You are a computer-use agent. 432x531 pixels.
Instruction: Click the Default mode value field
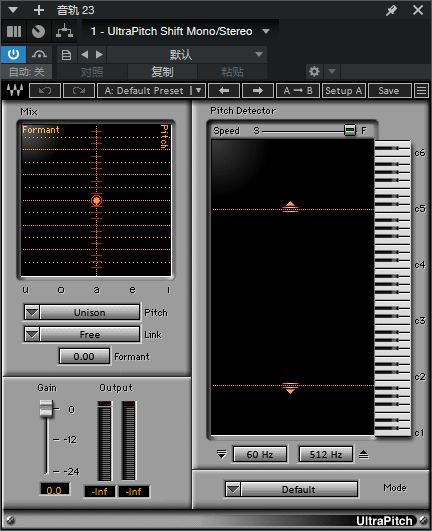(299, 489)
